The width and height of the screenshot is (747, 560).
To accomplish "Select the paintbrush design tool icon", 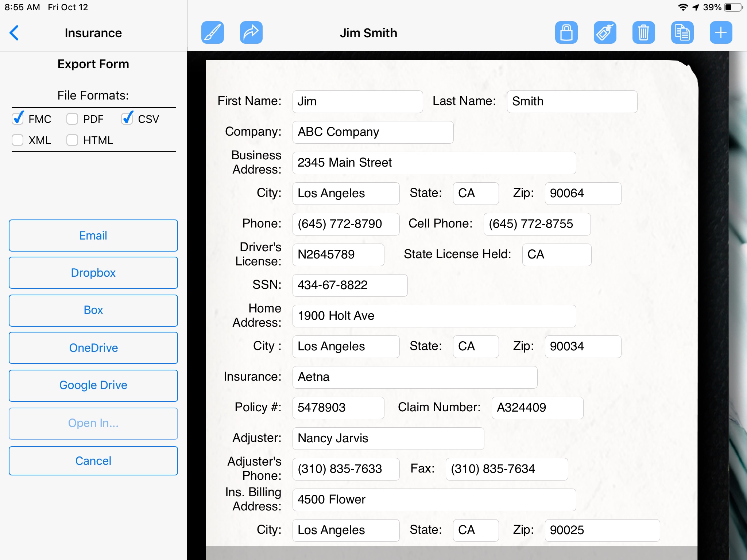I will pyautogui.click(x=212, y=33).
